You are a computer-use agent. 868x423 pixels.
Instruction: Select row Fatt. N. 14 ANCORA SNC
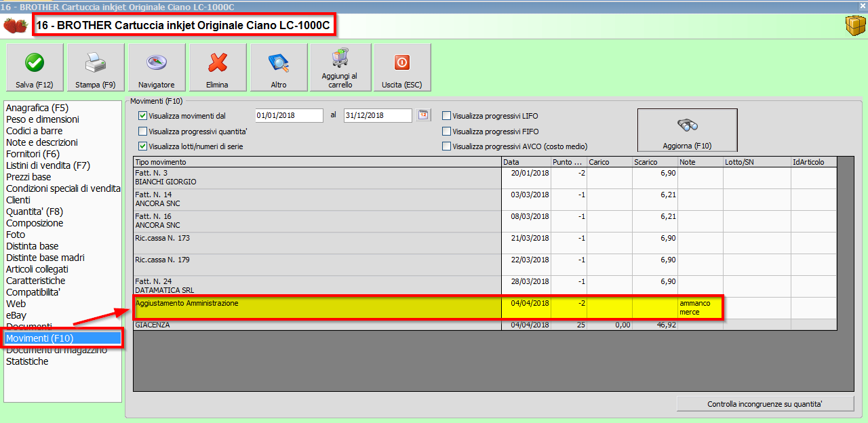click(485, 199)
